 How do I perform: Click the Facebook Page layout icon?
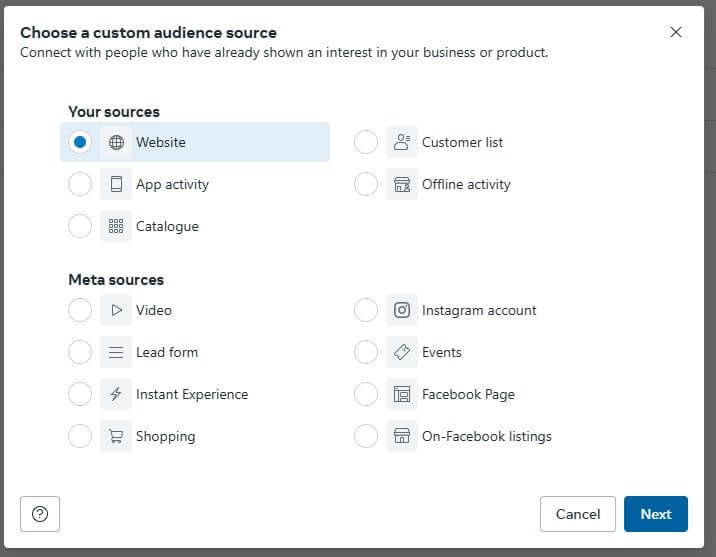pyautogui.click(x=402, y=394)
